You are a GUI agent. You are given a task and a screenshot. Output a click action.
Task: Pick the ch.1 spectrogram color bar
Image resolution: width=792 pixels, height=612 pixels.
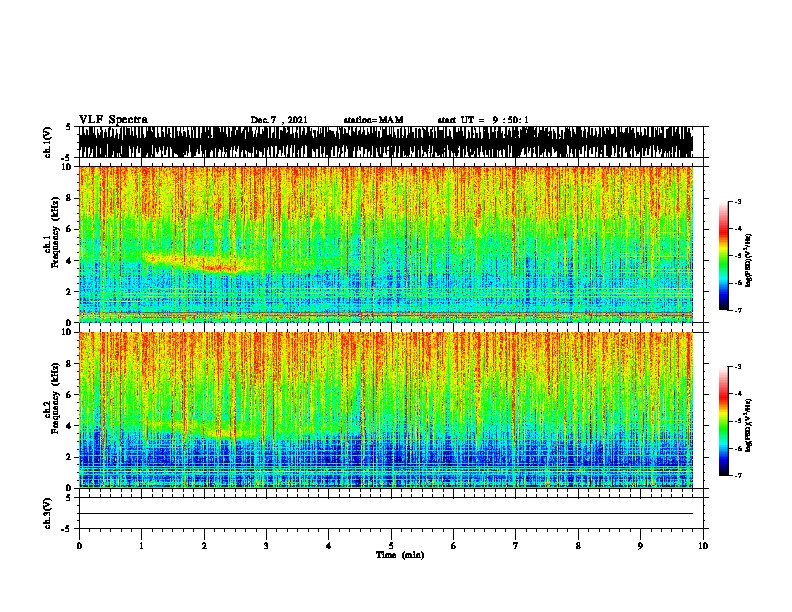click(724, 256)
